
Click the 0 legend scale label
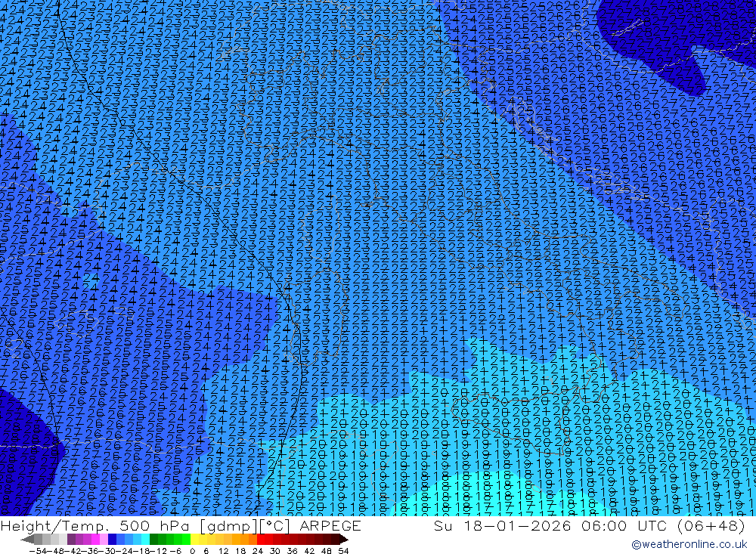(x=192, y=551)
